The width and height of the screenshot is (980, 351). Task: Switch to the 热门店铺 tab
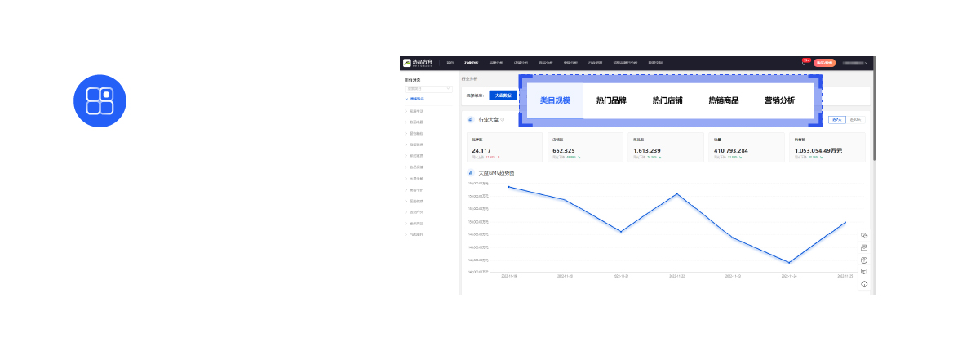click(x=667, y=100)
